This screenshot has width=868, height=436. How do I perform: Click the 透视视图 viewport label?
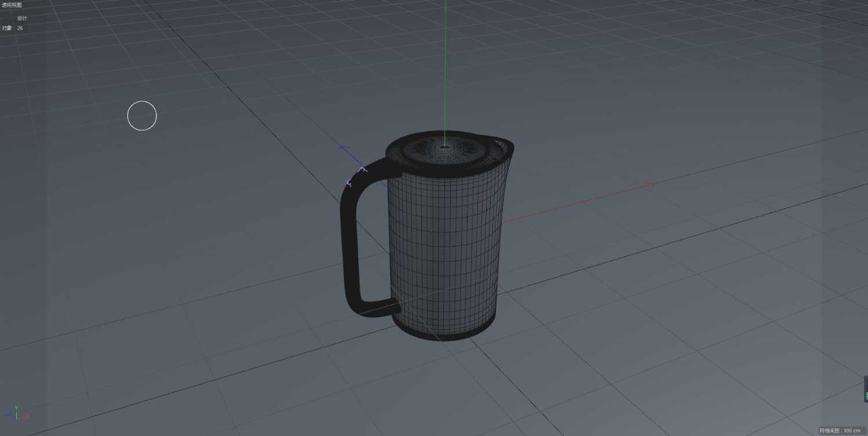pos(12,5)
